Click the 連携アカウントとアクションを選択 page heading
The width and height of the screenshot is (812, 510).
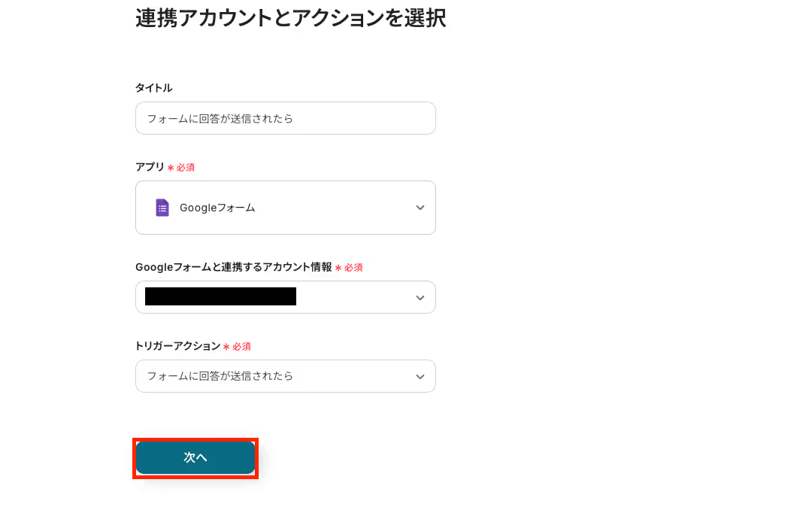(290, 18)
